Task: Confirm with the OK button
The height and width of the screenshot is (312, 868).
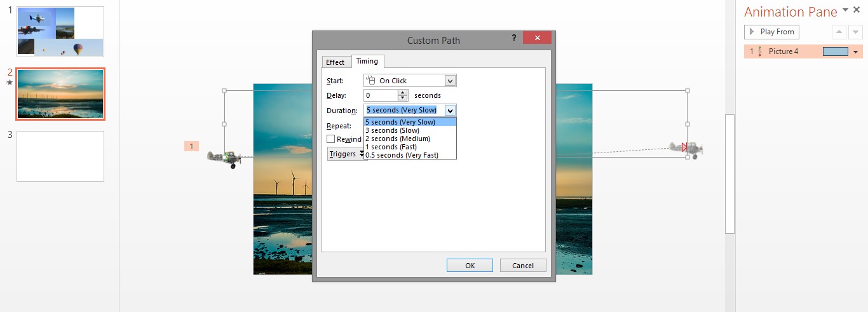Action: point(470,266)
